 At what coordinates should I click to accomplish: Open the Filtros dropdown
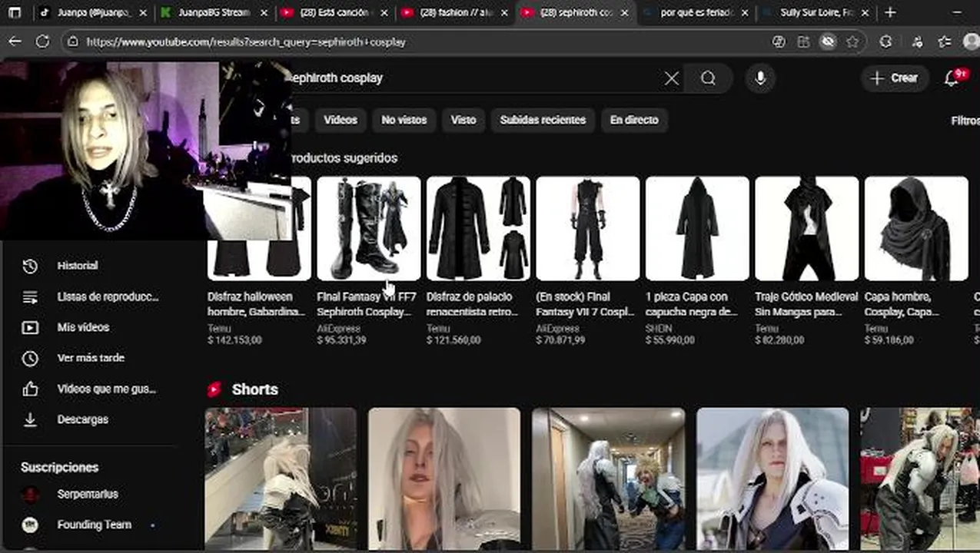coord(965,121)
